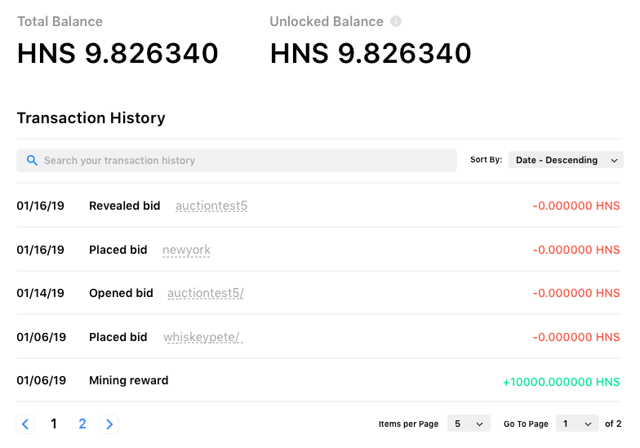The width and height of the screenshot is (640, 448).
Task: Select page 2 in pagination
Action: pos(82,424)
